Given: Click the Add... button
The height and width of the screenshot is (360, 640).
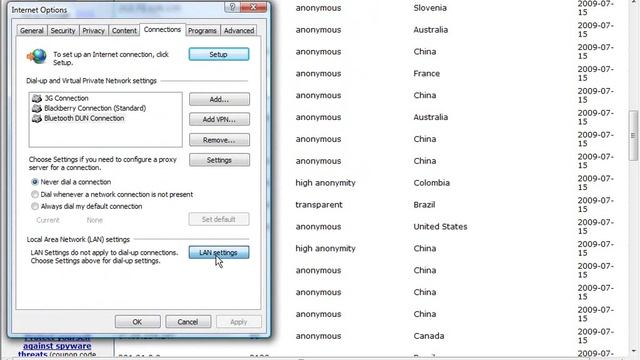Looking at the screenshot, I should tap(219, 99).
